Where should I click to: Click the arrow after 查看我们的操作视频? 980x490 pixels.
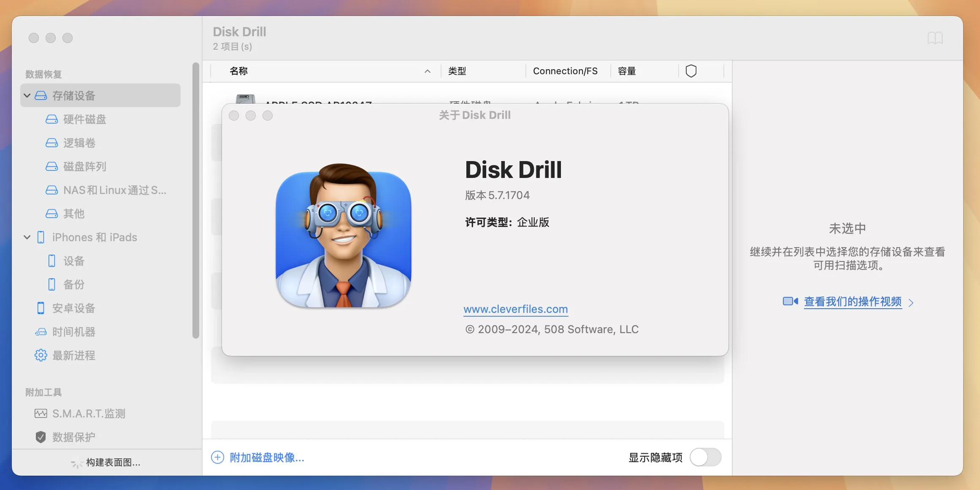(x=911, y=303)
